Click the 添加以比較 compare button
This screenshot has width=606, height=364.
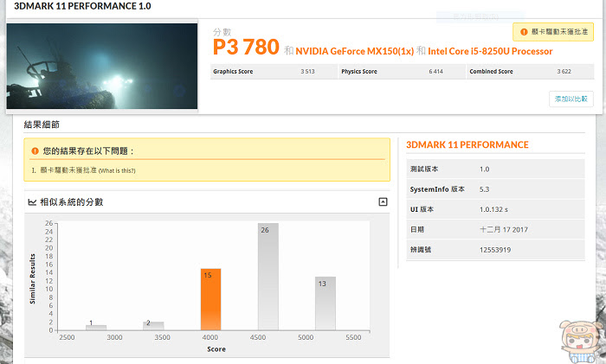[x=571, y=99]
